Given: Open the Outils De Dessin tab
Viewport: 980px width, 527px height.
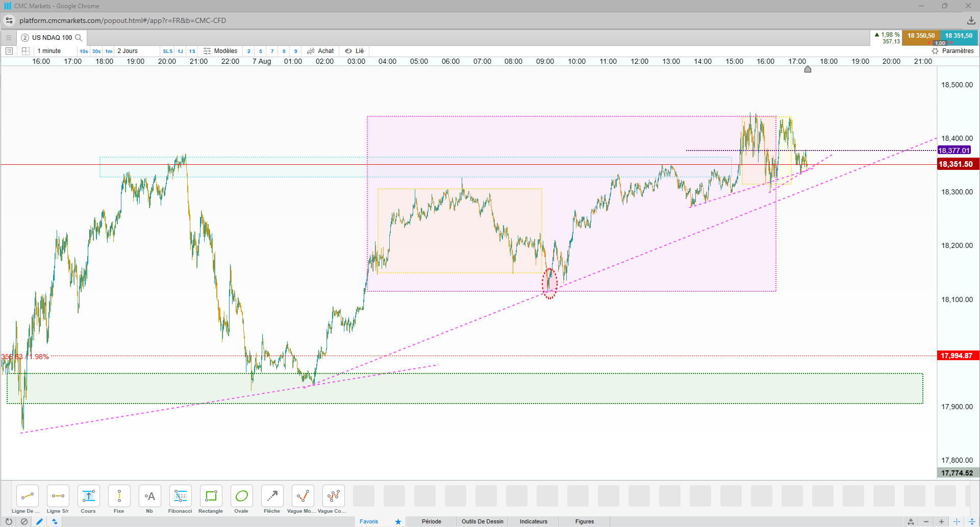Looking at the screenshot, I should 482,521.
